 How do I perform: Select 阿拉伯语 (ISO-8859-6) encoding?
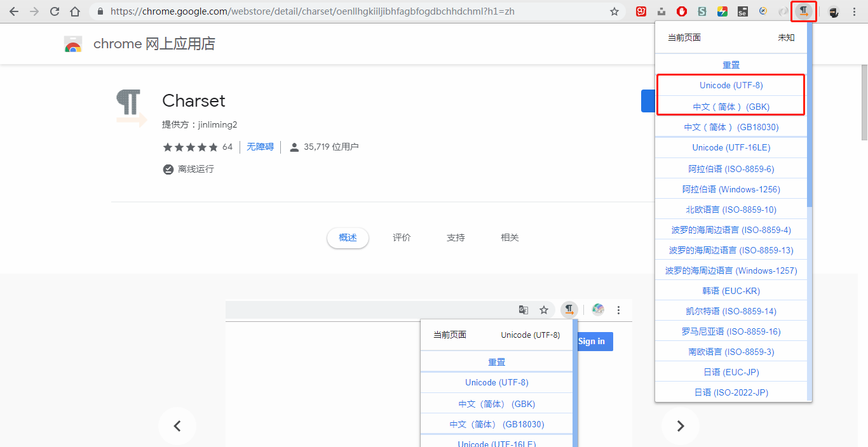pos(731,169)
